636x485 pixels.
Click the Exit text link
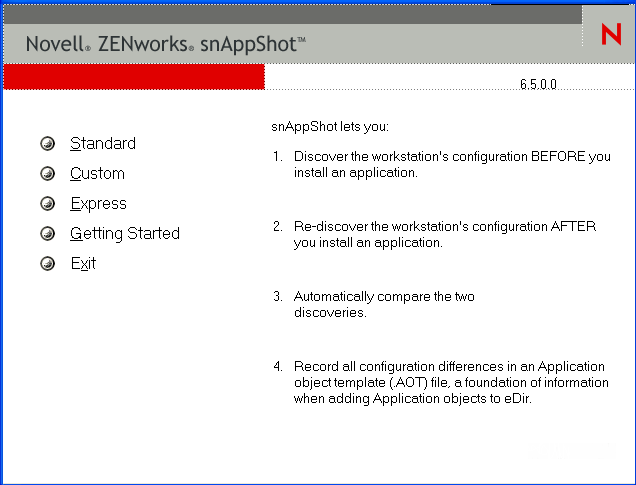[83, 264]
